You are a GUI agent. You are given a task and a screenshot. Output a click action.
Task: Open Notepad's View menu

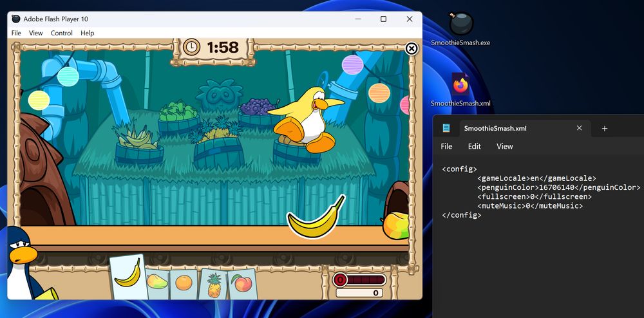(505, 147)
